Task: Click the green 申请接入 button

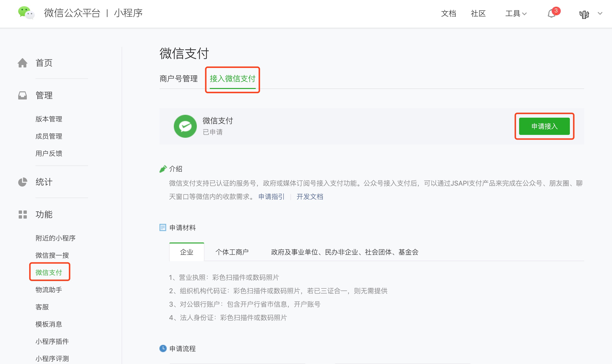Action: tap(544, 126)
